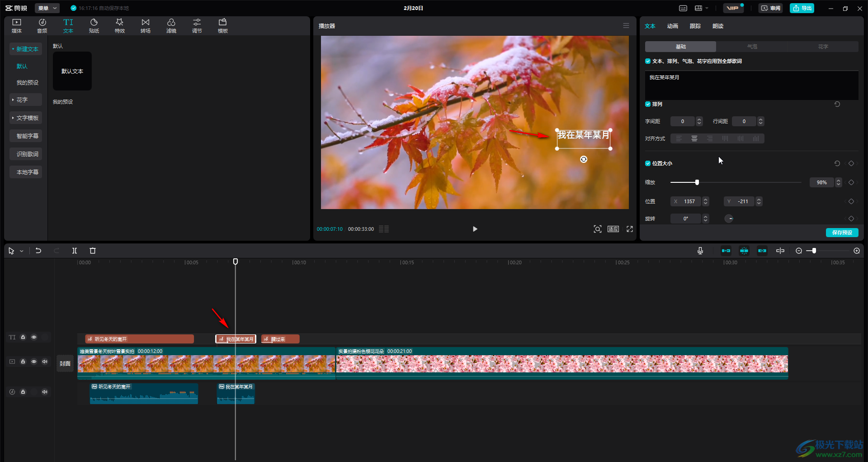Lock the text track
868x462 pixels.
[x=23, y=337]
